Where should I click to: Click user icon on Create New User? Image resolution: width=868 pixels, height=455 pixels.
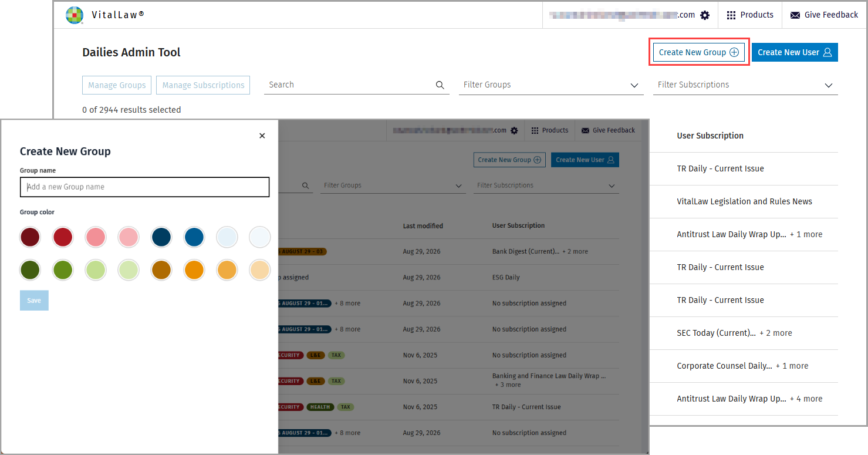coord(828,52)
